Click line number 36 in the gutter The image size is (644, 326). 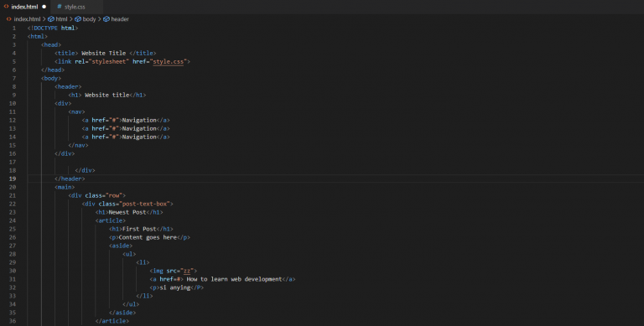(13, 321)
